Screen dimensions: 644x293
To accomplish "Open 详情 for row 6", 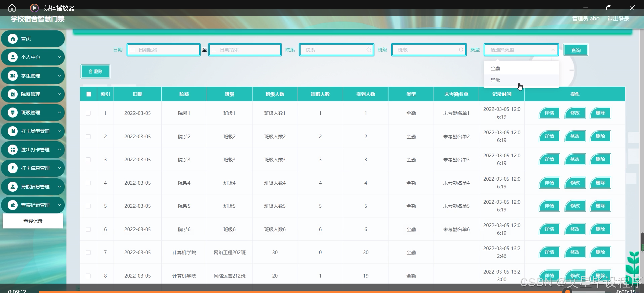I will pyautogui.click(x=549, y=229).
